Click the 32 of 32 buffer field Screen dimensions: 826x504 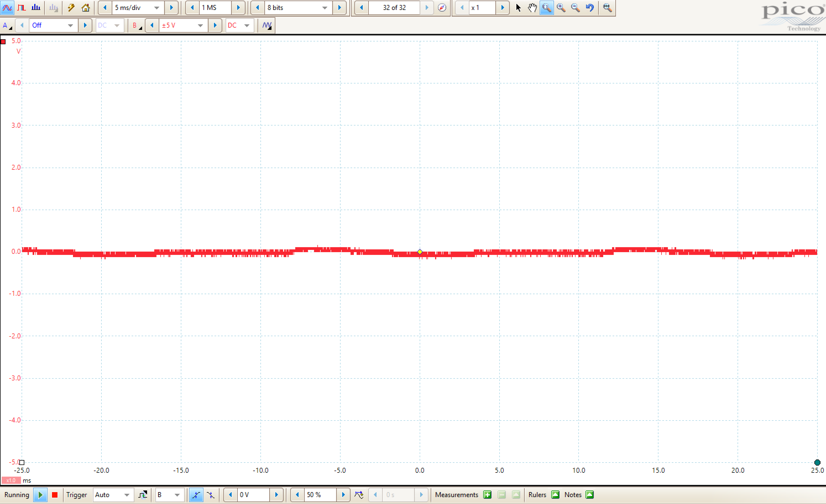[x=394, y=7]
